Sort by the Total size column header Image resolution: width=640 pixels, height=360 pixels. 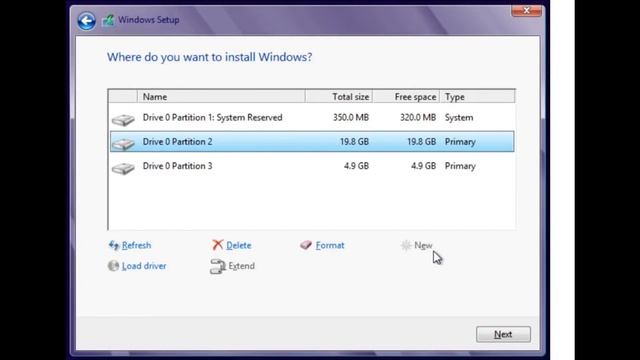339,97
